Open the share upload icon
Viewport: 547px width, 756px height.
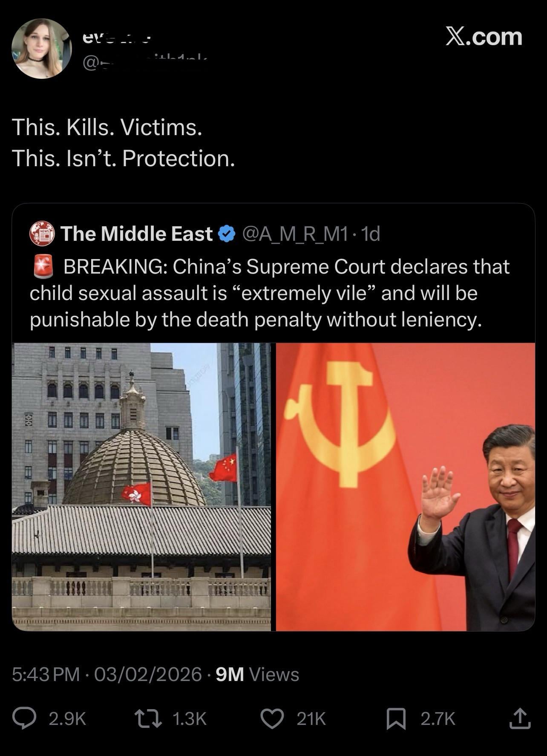520,718
